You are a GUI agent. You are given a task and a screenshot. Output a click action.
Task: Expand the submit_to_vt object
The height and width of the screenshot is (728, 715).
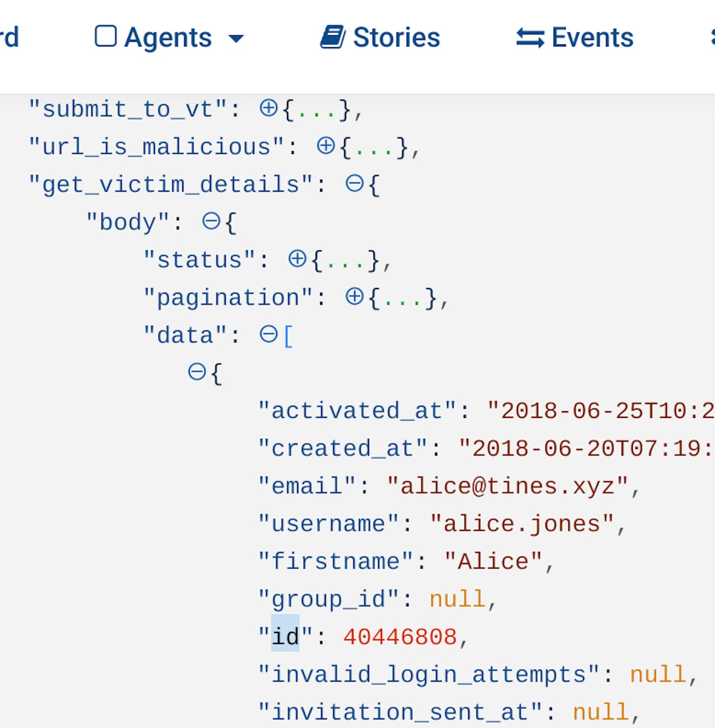click(x=269, y=108)
